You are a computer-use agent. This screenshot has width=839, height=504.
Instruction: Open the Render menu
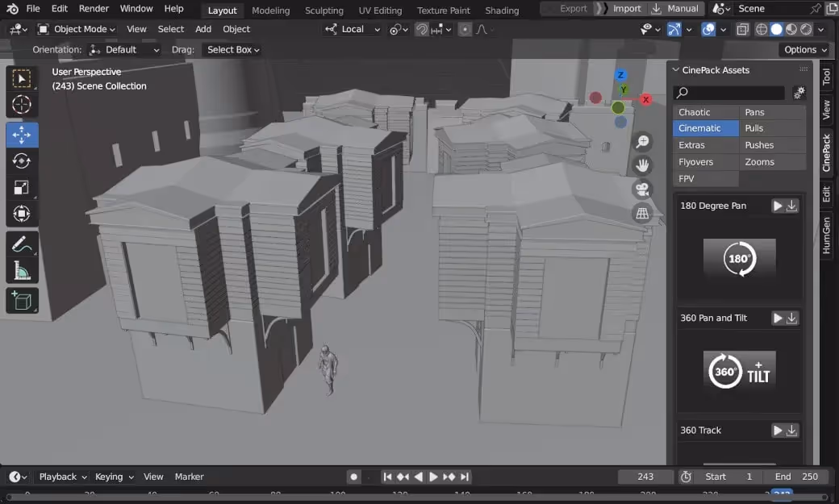pyautogui.click(x=94, y=9)
